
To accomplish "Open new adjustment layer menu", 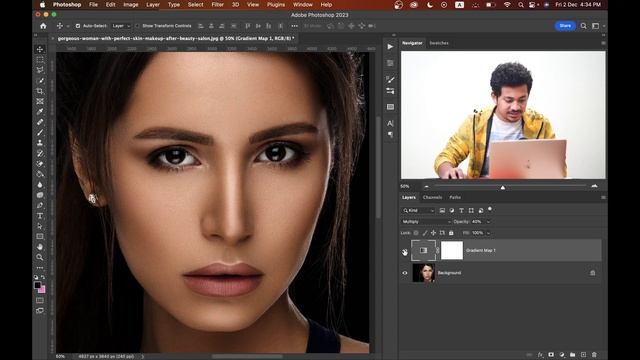I will point(562,355).
